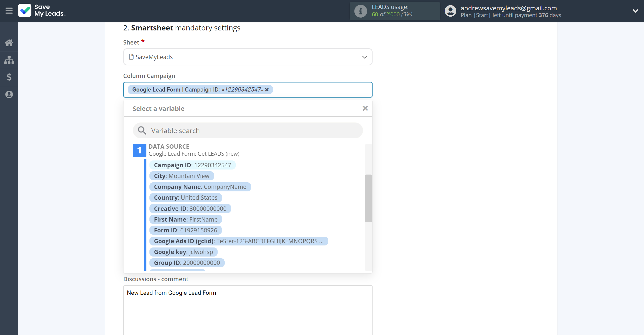Click the Column Campaign input field
Screen dimensions: 644x335
pos(248,90)
